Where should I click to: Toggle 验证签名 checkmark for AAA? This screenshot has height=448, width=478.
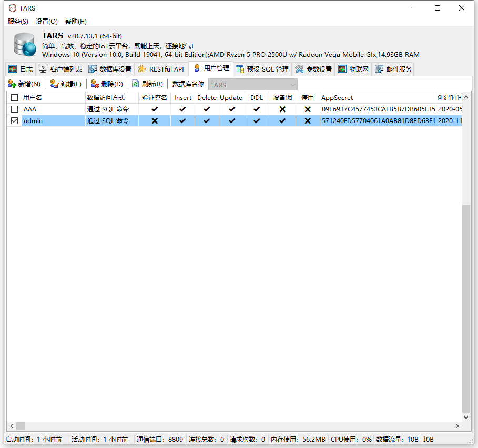click(155, 109)
